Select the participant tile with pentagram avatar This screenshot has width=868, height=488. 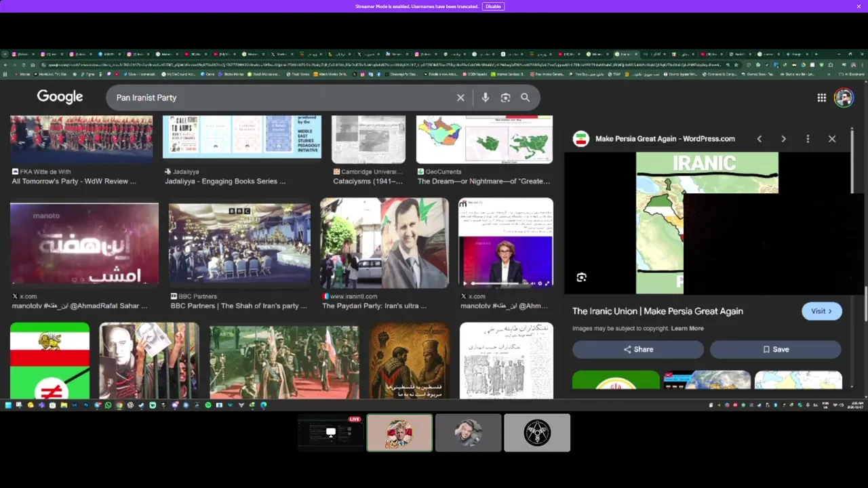[x=537, y=432]
